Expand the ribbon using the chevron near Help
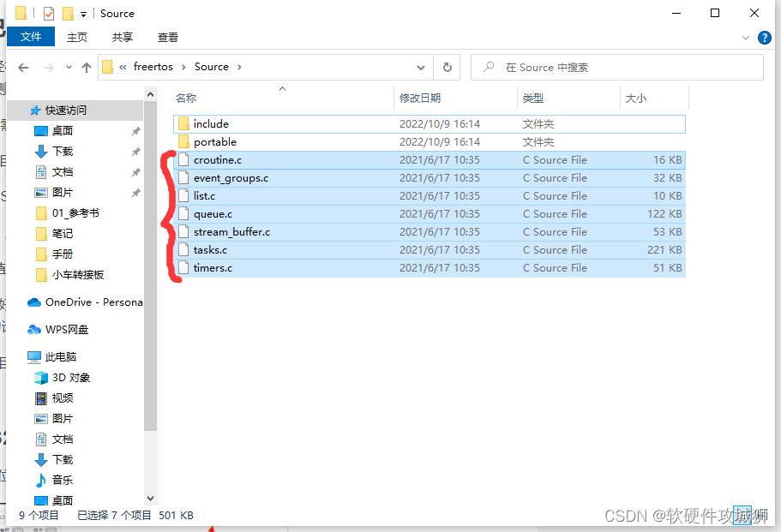The width and height of the screenshot is (781, 532). tap(745, 38)
